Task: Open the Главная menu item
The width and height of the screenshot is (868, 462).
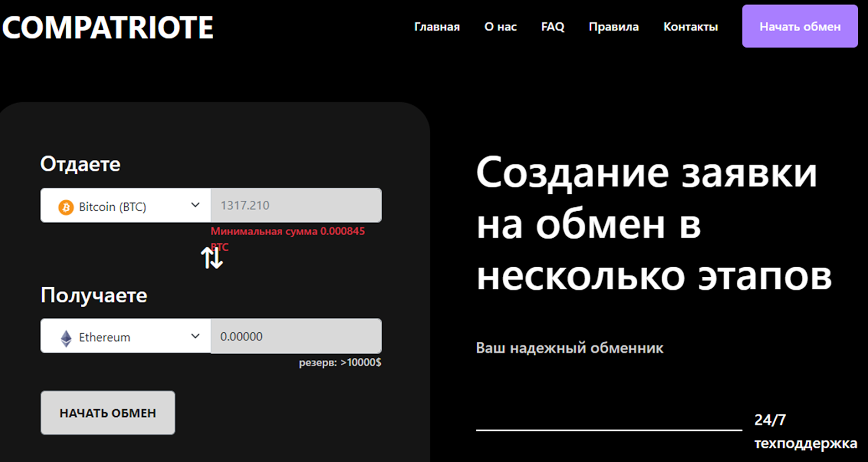Action: pyautogui.click(x=437, y=27)
